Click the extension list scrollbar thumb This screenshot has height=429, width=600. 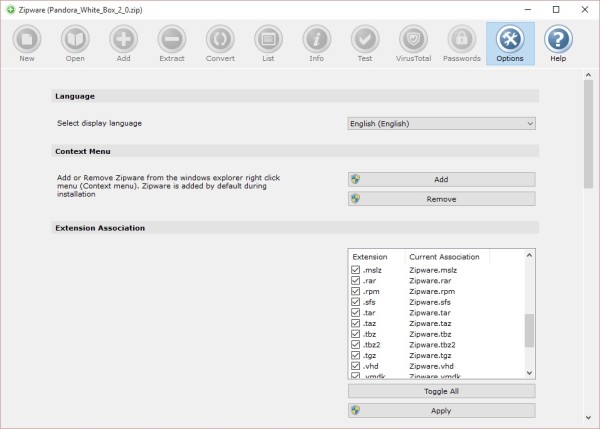[x=529, y=330]
